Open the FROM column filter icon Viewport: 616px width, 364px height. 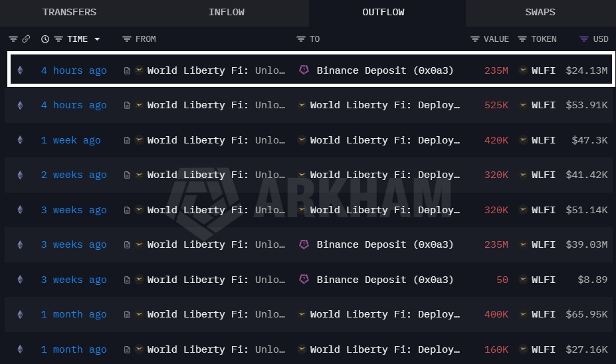[126, 39]
